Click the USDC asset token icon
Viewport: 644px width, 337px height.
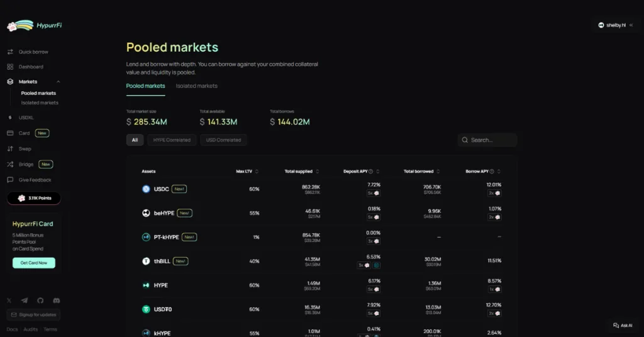point(146,189)
